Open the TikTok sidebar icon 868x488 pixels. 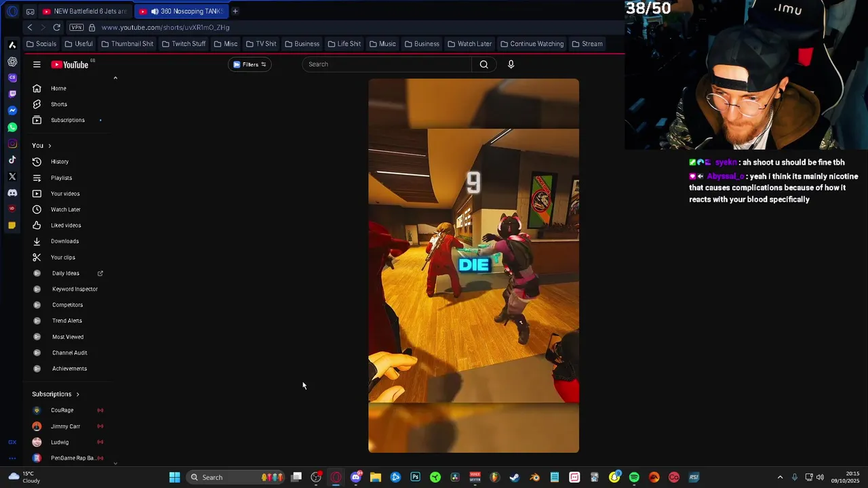12,160
